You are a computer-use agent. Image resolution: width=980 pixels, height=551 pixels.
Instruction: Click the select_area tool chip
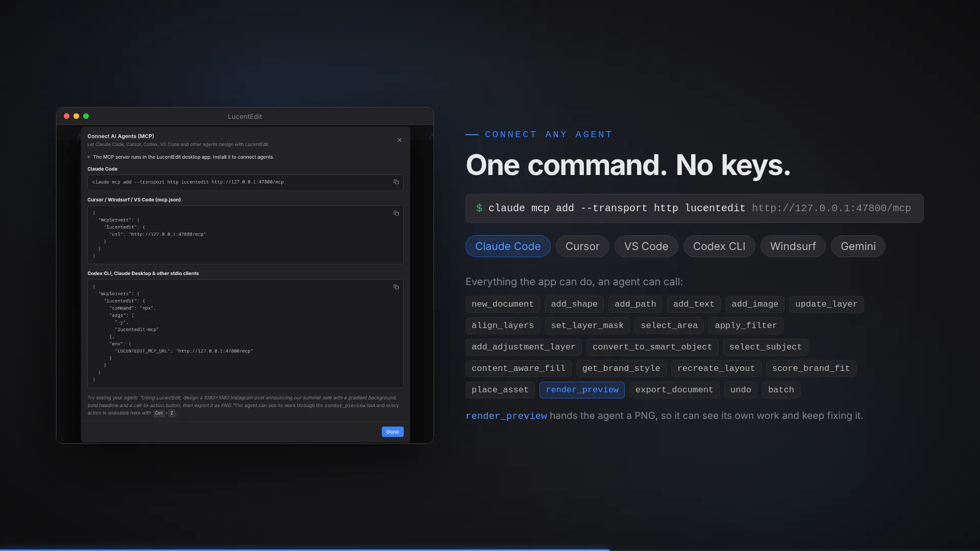coord(669,325)
